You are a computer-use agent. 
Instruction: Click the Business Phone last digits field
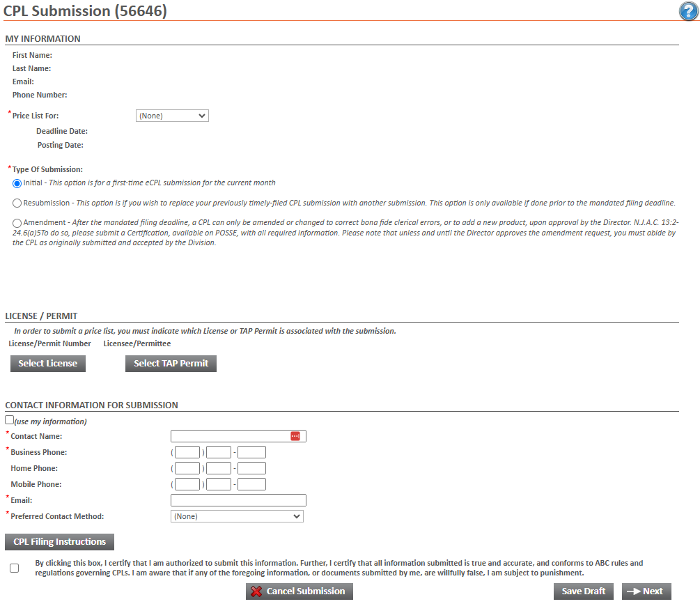click(x=251, y=452)
